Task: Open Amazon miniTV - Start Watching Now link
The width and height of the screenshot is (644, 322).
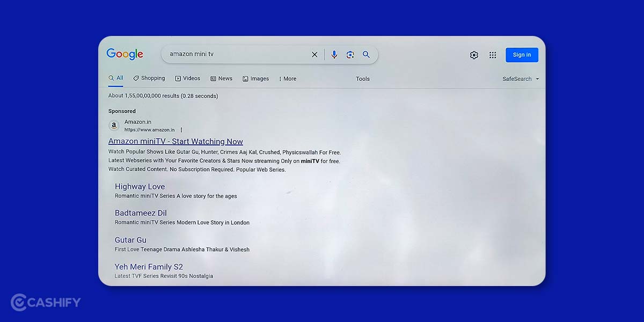Action: [175, 142]
